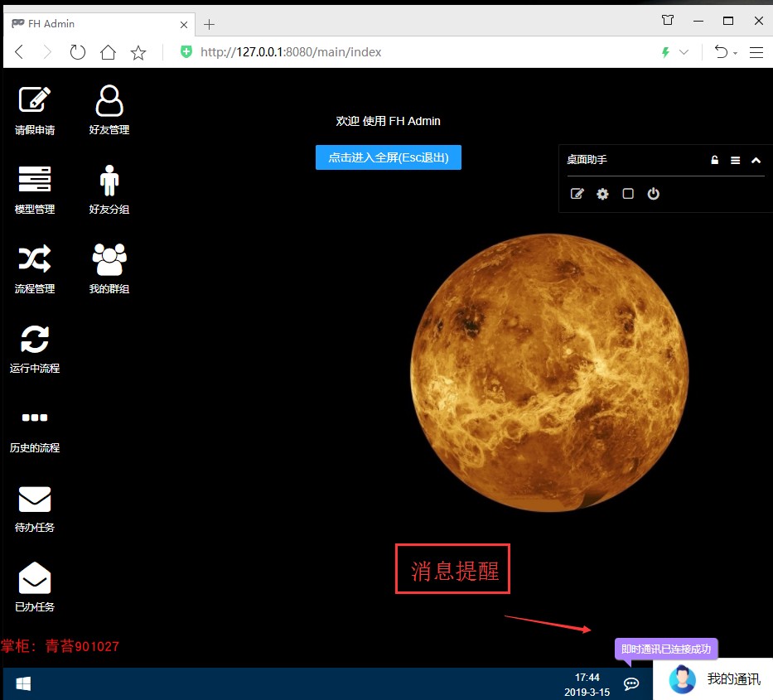Open the browser hamburger menu
Viewport: 773px width, 700px height.
[x=756, y=52]
